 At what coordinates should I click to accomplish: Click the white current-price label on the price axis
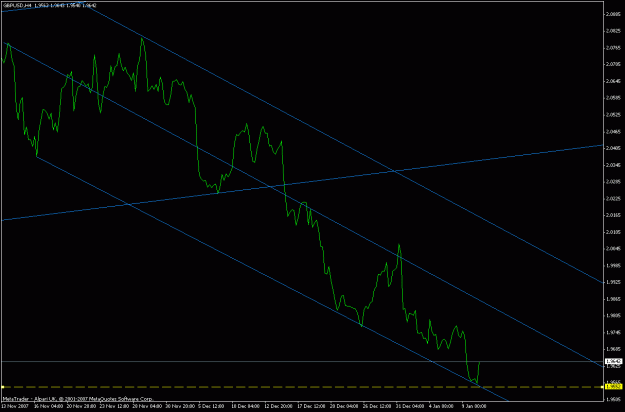pyautogui.click(x=613, y=361)
